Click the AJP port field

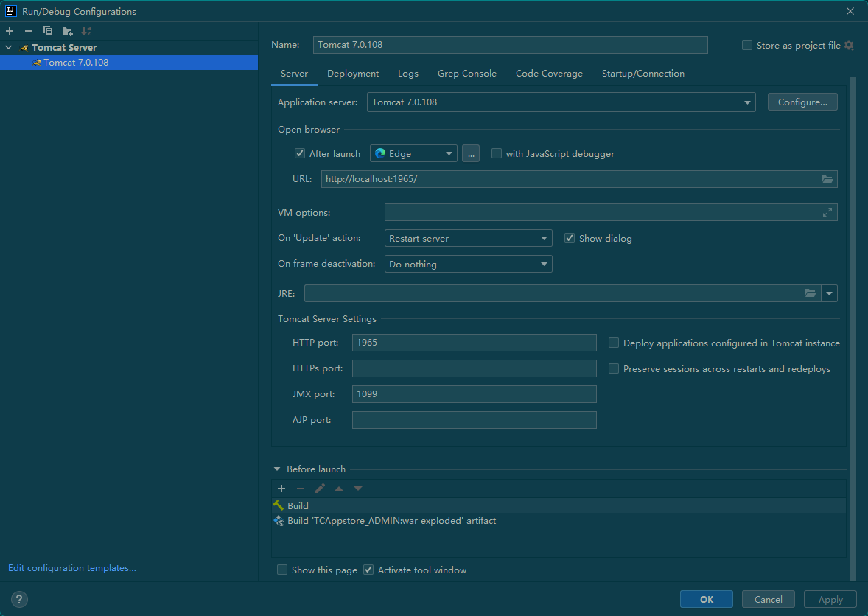(474, 420)
